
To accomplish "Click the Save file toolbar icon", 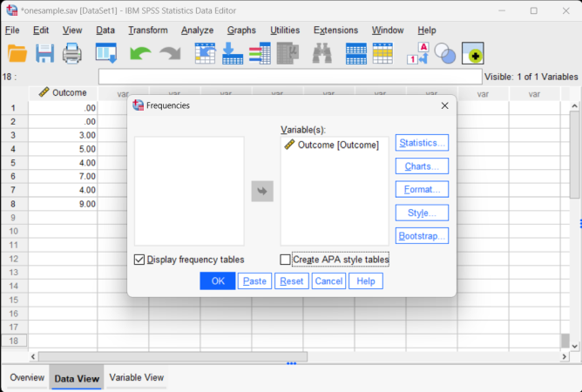I will pyautogui.click(x=44, y=53).
